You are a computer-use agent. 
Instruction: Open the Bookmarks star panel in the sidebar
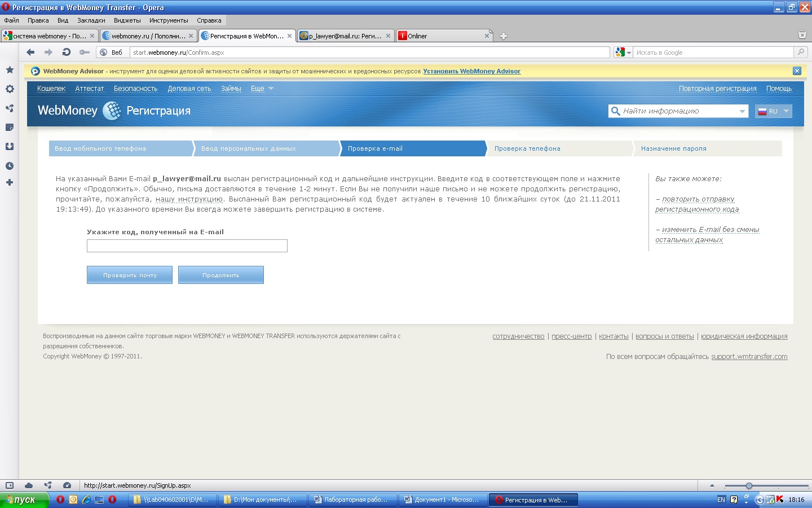pos(10,70)
